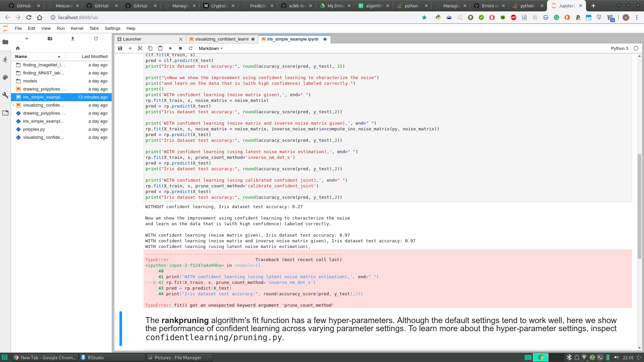This screenshot has width=644, height=362.
Task: Toggle the Open Tabs sidebar panel
Action: pos(5,113)
